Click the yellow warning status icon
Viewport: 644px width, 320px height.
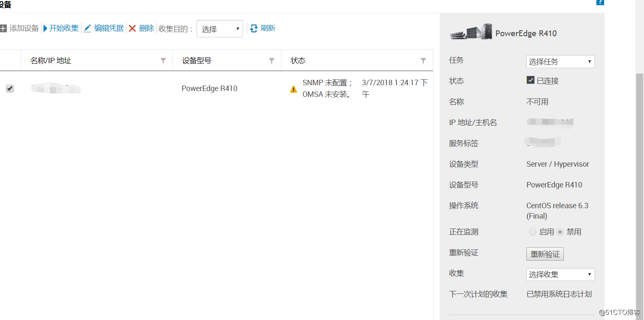pyautogui.click(x=294, y=89)
